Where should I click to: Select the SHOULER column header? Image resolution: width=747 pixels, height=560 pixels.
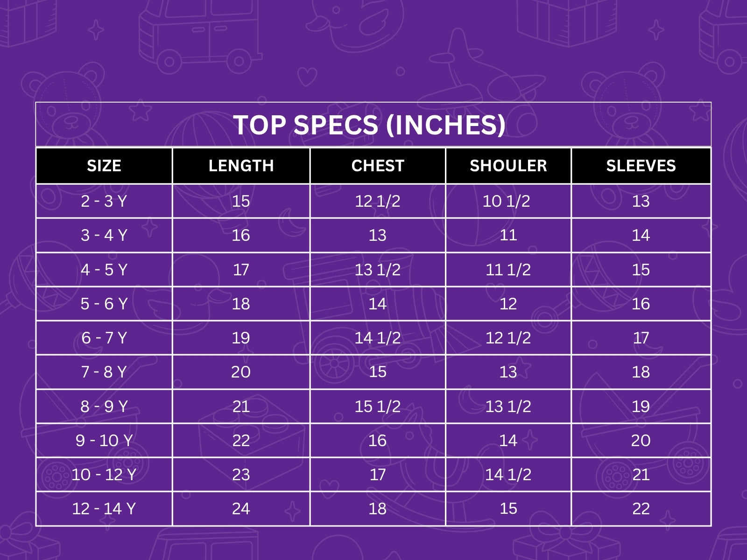[x=508, y=166]
